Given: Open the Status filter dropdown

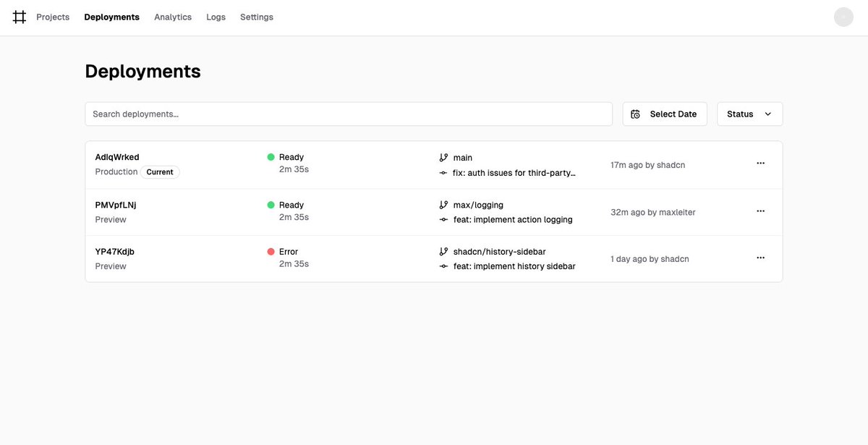Looking at the screenshot, I should (749, 114).
